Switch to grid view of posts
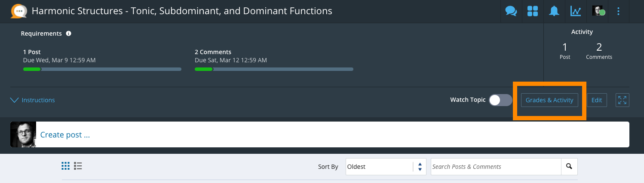 [x=66, y=166]
